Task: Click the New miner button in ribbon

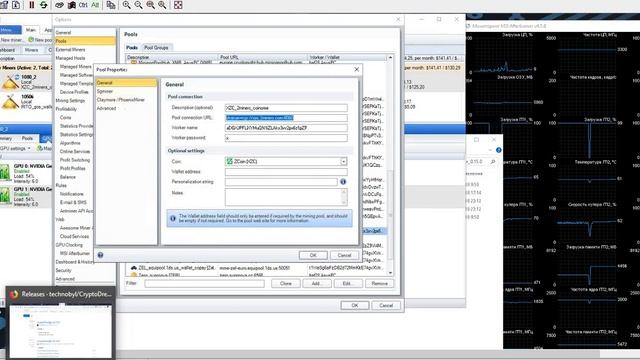Action: (x=12, y=40)
